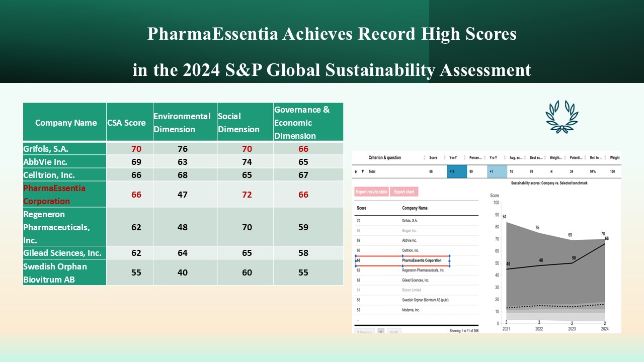Click PharmaEssentia Social Dimension value 72
The width and height of the screenshot is (644, 362).
click(x=247, y=195)
